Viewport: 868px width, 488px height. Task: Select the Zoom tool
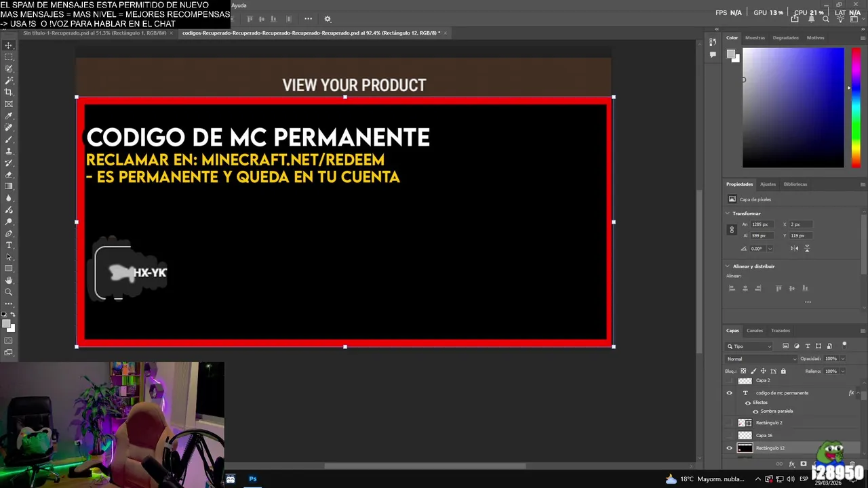pos(9,292)
